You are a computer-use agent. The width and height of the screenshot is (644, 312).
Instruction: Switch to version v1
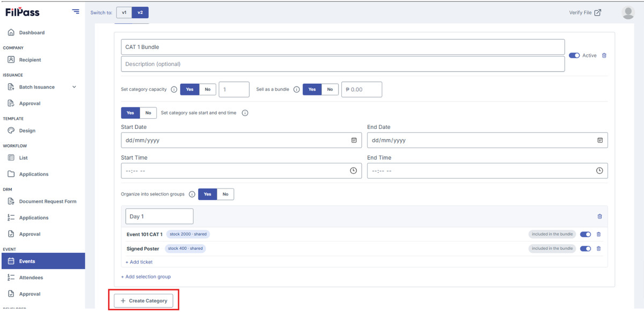click(124, 12)
